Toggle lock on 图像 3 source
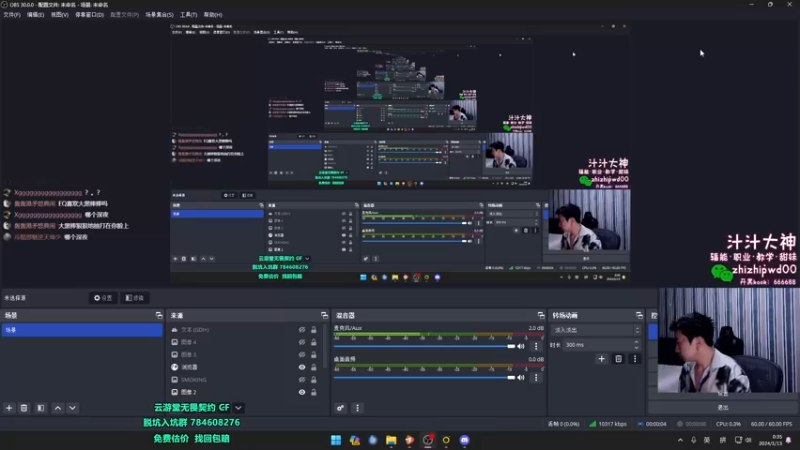 314,355
